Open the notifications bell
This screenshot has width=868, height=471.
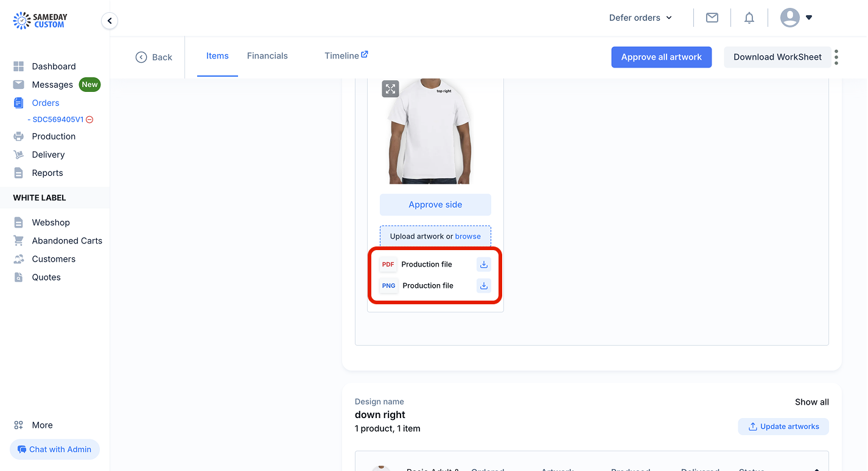pos(749,18)
